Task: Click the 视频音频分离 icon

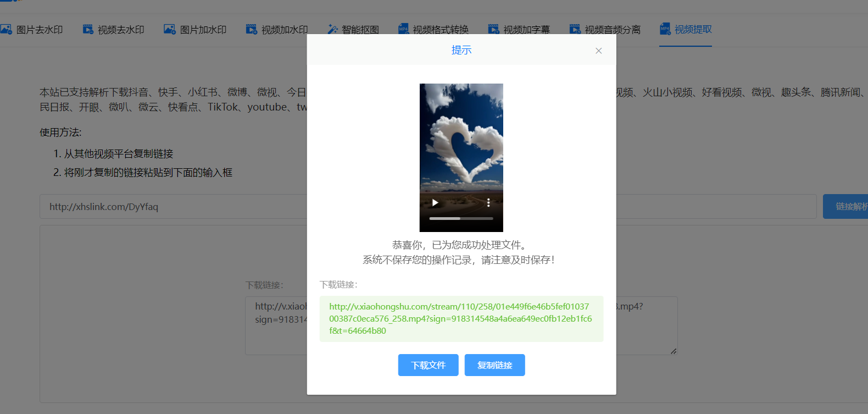Action: [575, 29]
